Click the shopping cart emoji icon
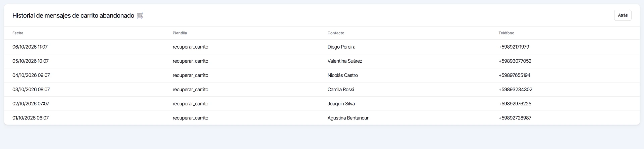This screenshot has height=149, width=644. click(140, 15)
